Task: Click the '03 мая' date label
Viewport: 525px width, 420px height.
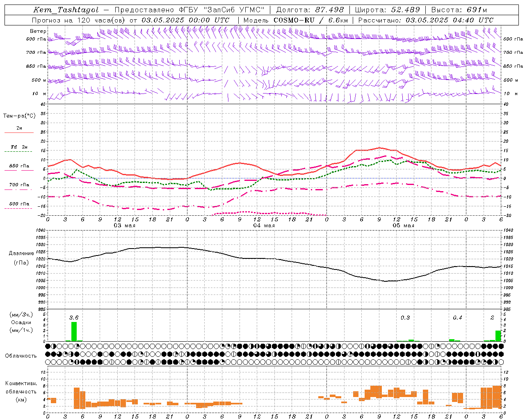Action: pos(124,226)
